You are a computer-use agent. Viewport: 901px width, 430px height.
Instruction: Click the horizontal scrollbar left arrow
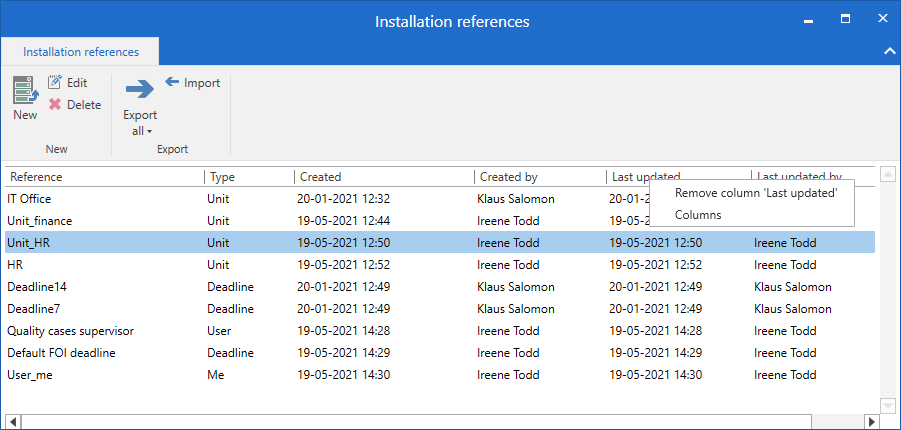(x=12, y=422)
